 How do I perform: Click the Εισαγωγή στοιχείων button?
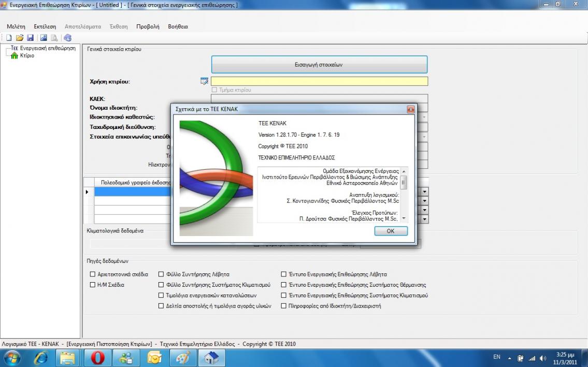pos(319,65)
